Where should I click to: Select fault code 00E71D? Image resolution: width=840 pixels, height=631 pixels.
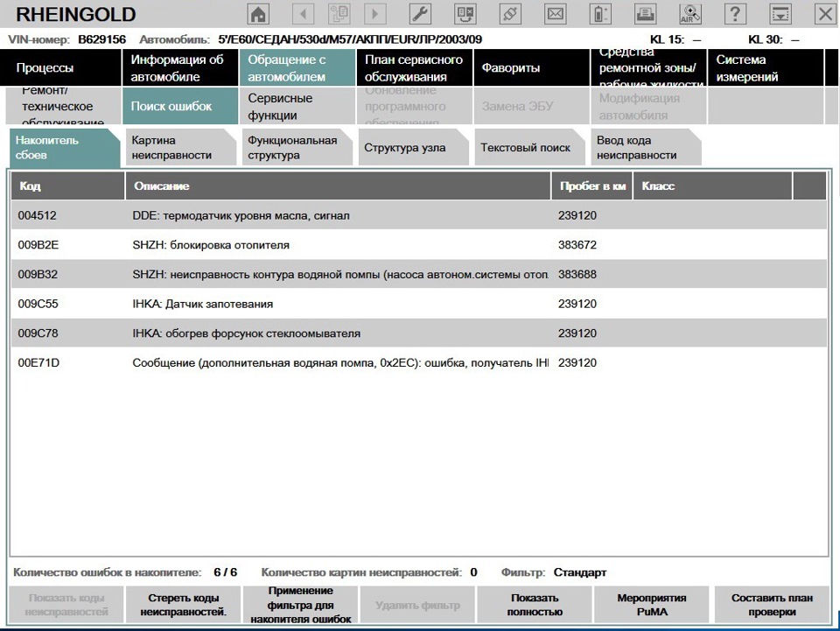pos(38,362)
